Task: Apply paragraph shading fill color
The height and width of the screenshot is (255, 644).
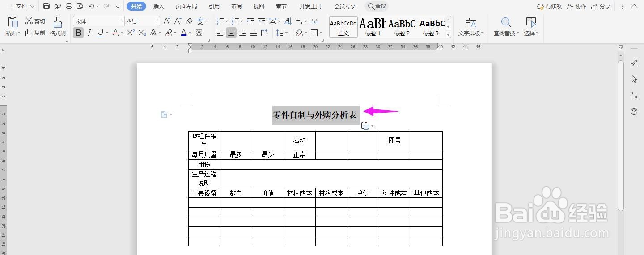Action: click(x=300, y=33)
